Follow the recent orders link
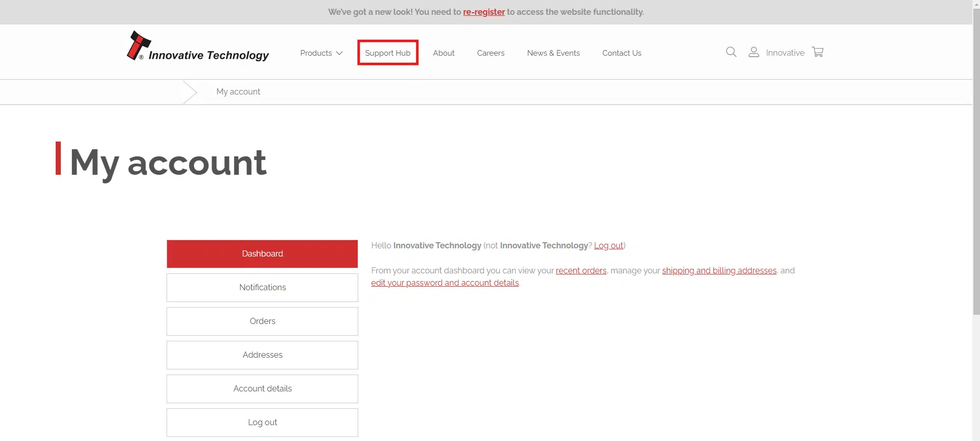Viewport: 980px width, 441px height. coord(580,271)
